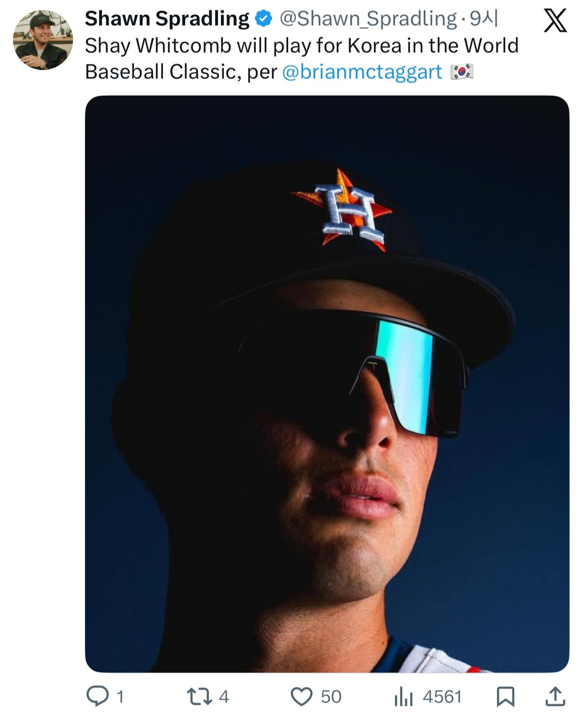
Task: Open view analytics bar chart icon
Action: (403, 697)
